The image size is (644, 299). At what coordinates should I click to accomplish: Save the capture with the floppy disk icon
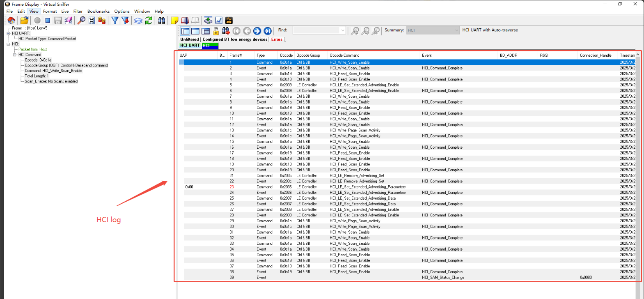[x=58, y=20]
